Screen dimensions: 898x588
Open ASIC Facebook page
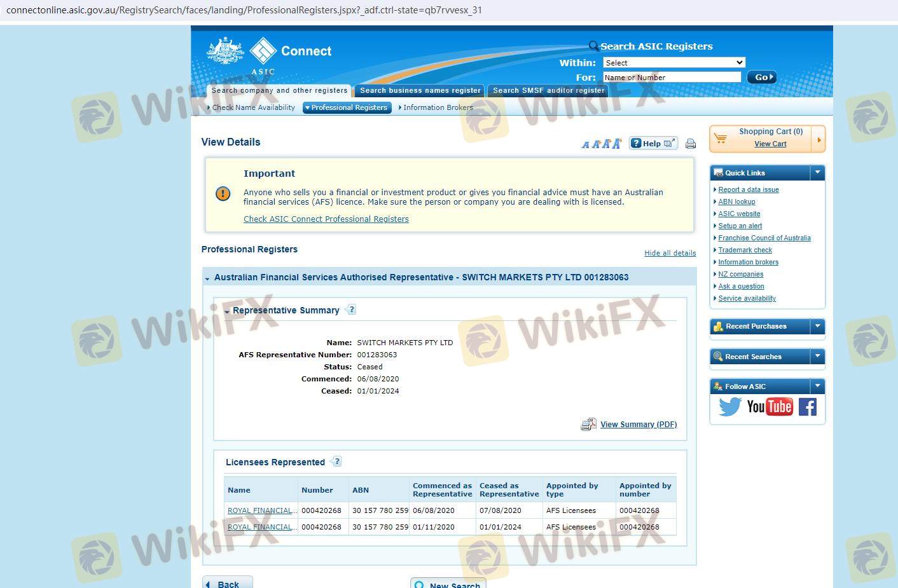(x=808, y=407)
